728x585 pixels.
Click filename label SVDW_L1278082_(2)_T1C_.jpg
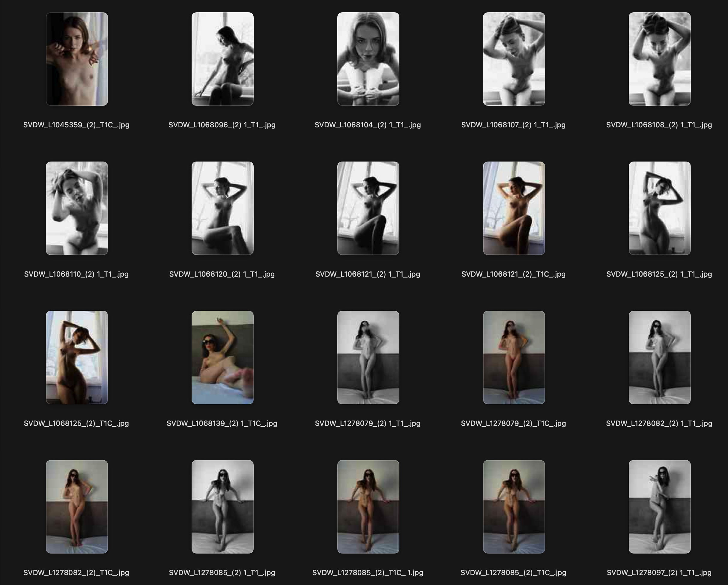coord(76,572)
